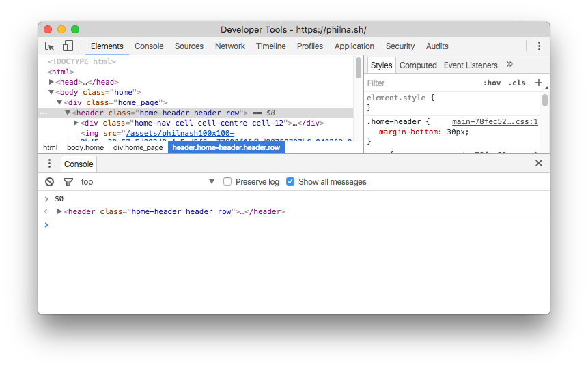Select header.home-header.header.row breadcrumb
The width and height of the screenshot is (588, 369).
226,147
